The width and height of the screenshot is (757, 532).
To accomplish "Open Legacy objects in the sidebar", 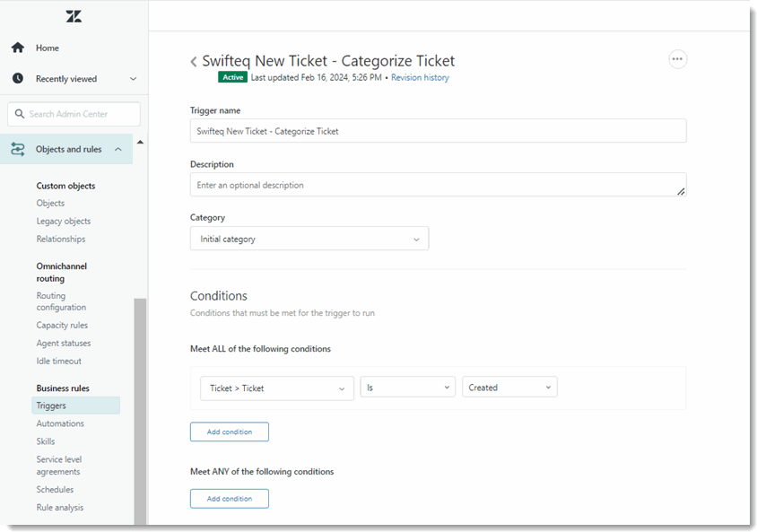I will tap(64, 221).
